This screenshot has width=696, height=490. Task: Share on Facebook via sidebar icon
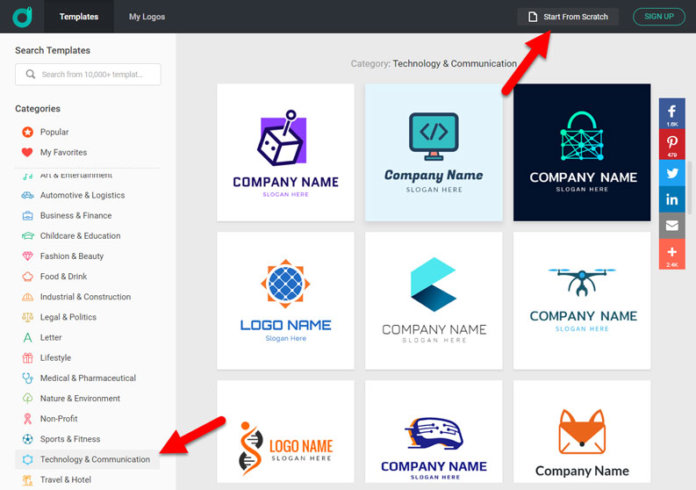(x=672, y=114)
